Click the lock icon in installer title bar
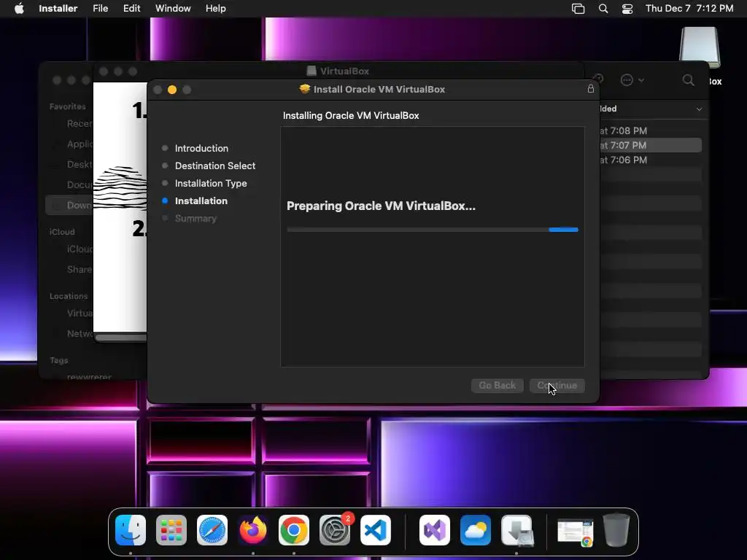 click(x=590, y=89)
